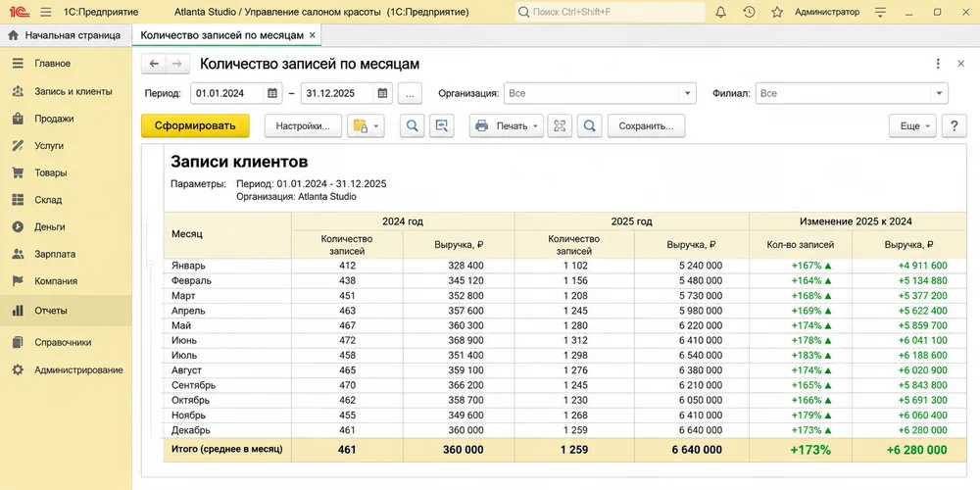Screen dimensions: 980x490
Task: Open Настройки... report settings
Action: click(303, 125)
